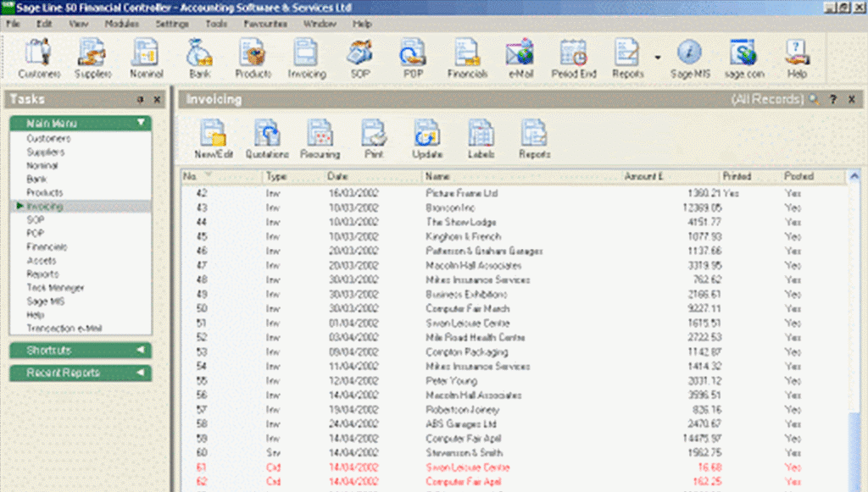868x492 pixels.
Task: Select invoice 42 for Picture Frame Ltd
Action: [x=515, y=193]
